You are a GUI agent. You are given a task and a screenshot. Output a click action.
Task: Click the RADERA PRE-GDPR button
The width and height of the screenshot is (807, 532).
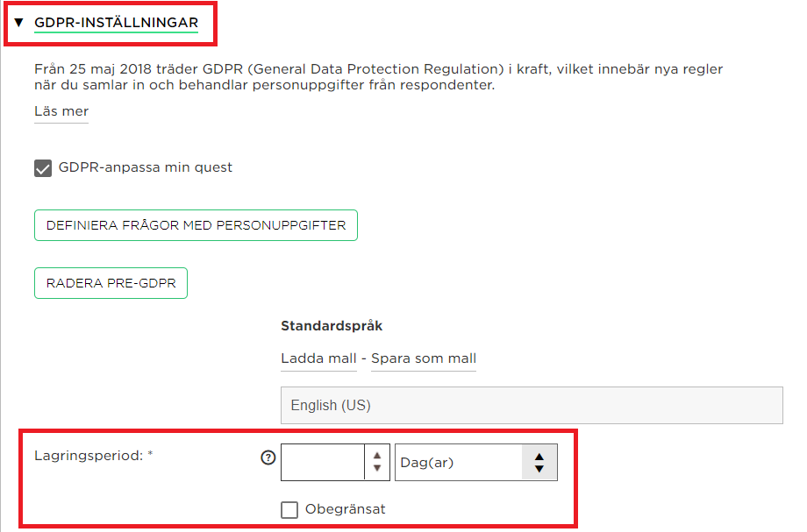click(x=111, y=283)
